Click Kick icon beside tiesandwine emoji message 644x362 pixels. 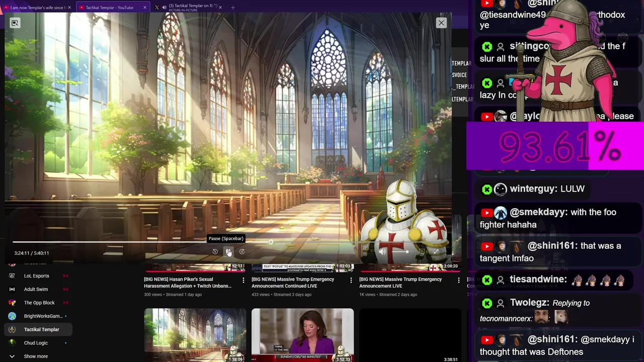pos(487,280)
